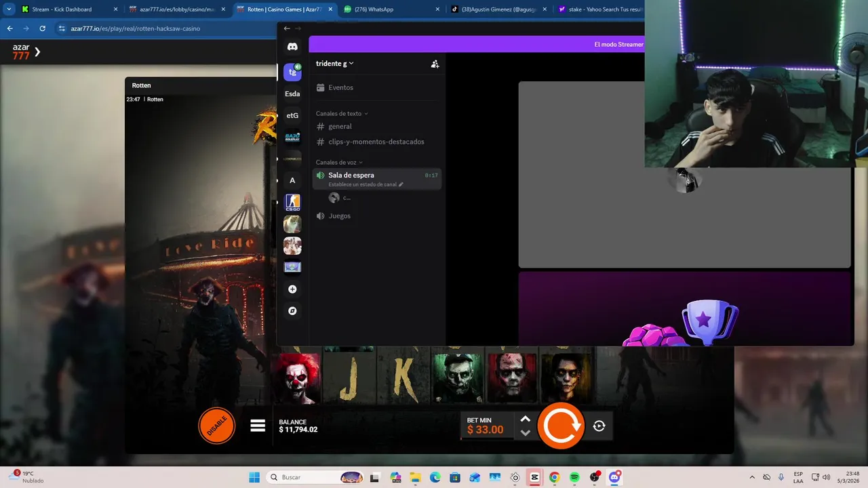
Task: Join the 'Sala de espera' voice channel
Action: (x=377, y=179)
